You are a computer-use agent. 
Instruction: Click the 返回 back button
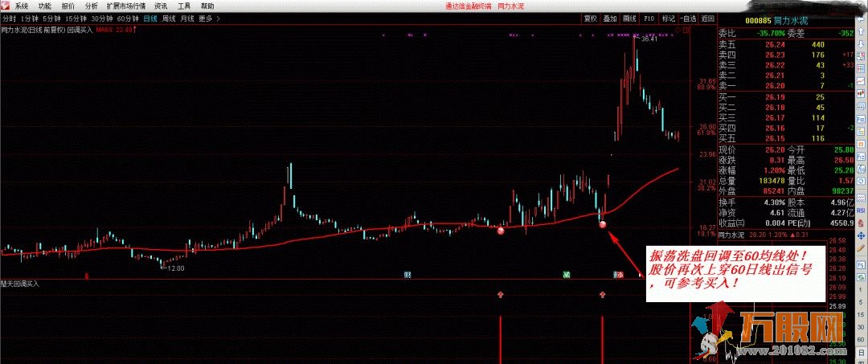(707, 18)
